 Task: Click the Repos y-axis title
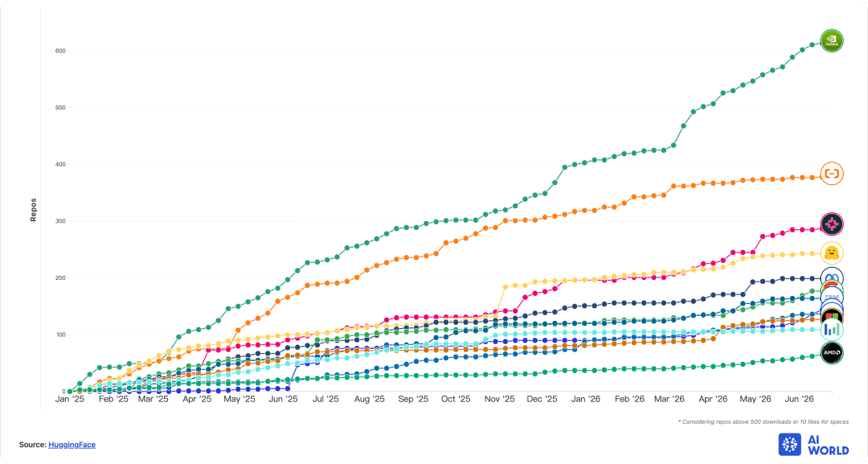click(33, 211)
